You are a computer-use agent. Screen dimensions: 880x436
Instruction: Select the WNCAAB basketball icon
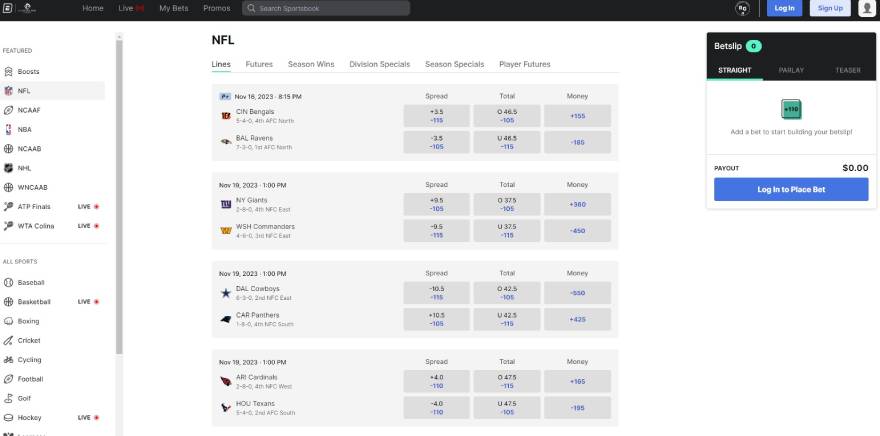tap(8, 187)
